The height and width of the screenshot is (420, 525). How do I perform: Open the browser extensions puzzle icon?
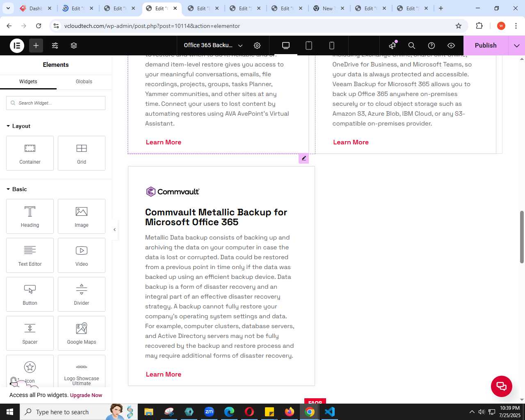pos(479,26)
